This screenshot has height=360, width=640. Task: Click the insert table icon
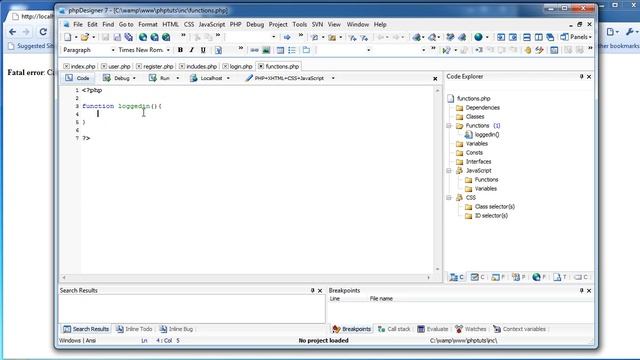click(280, 50)
